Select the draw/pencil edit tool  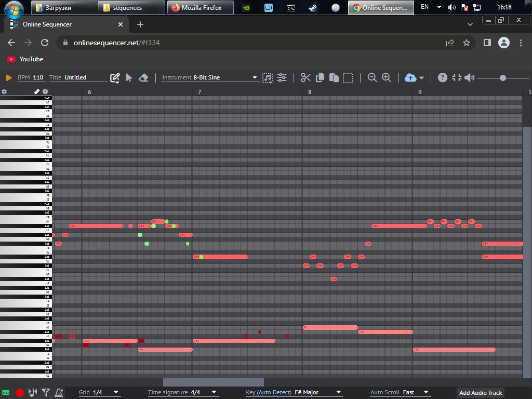115,78
